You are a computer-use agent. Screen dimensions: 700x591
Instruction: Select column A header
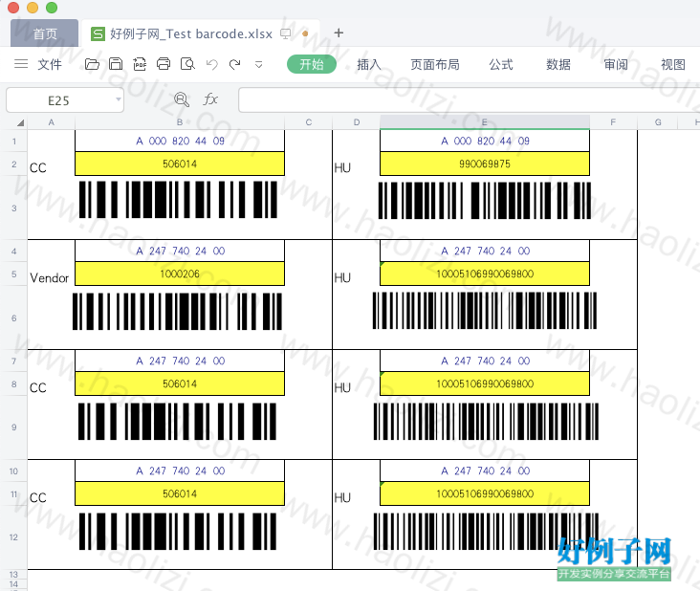(x=52, y=122)
